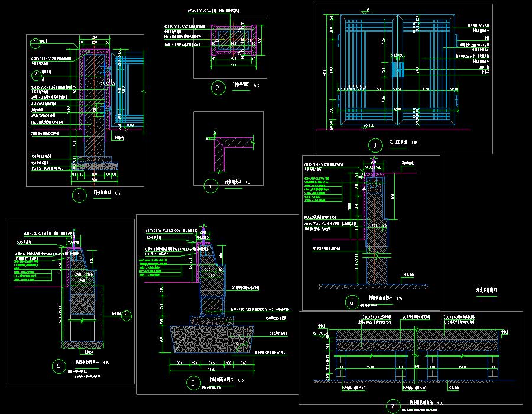This screenshot has height=414, width=532.
Task: Select the circled number 6 detail marker
Action: tap(352, 302)
